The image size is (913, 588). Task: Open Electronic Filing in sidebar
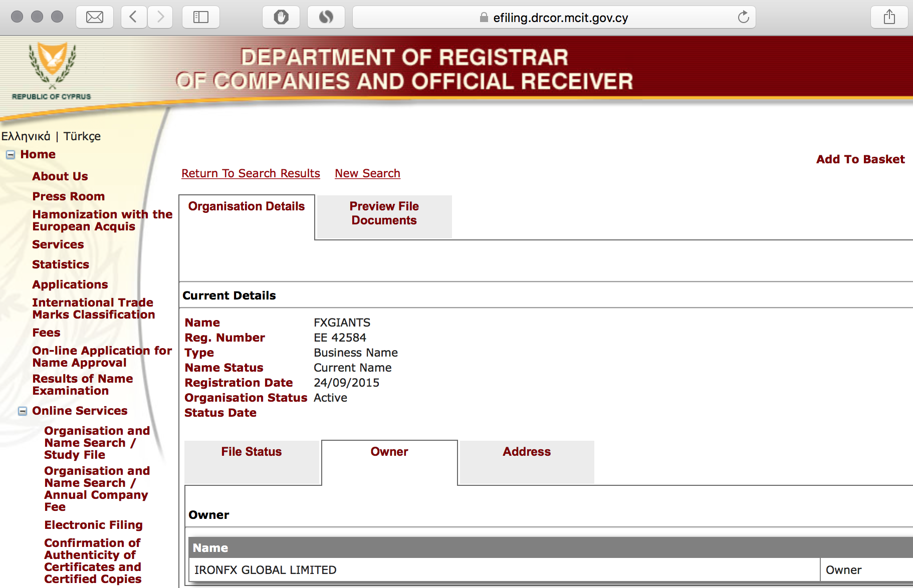(x=93, y=525)
